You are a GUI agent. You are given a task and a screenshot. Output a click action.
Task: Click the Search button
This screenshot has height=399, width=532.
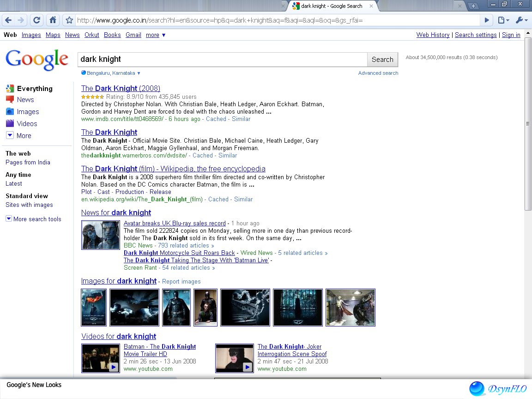pyautogui.click(x=382, y=60)
